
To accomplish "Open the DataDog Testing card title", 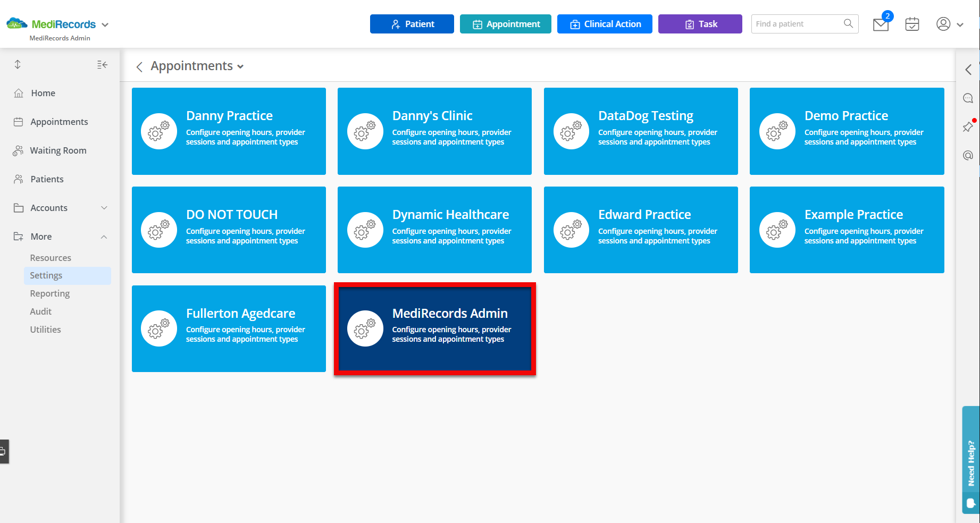I will 646,116.
